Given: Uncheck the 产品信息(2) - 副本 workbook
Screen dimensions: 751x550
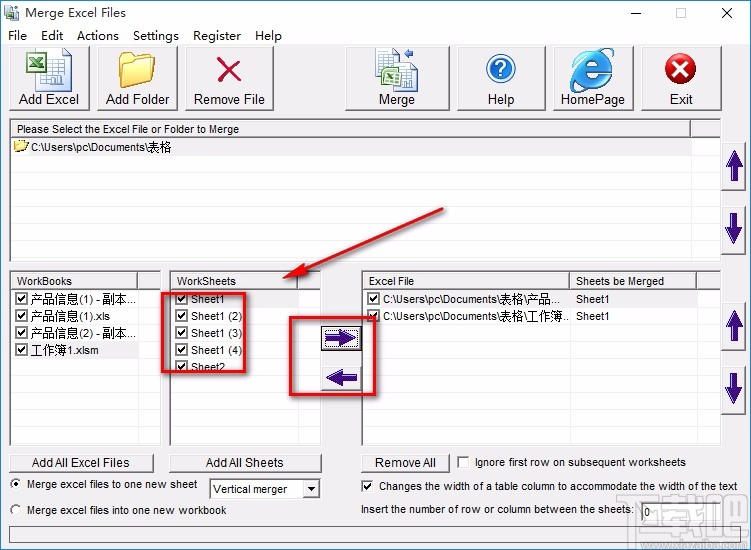Looking at the screenshot, I should point(21,332).
